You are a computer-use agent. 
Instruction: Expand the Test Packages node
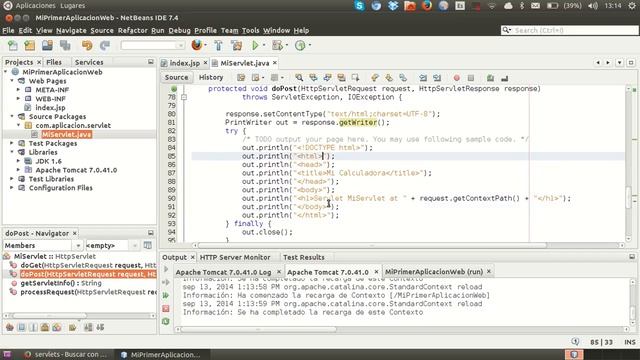pyautogui.click(x=12, y=143)
